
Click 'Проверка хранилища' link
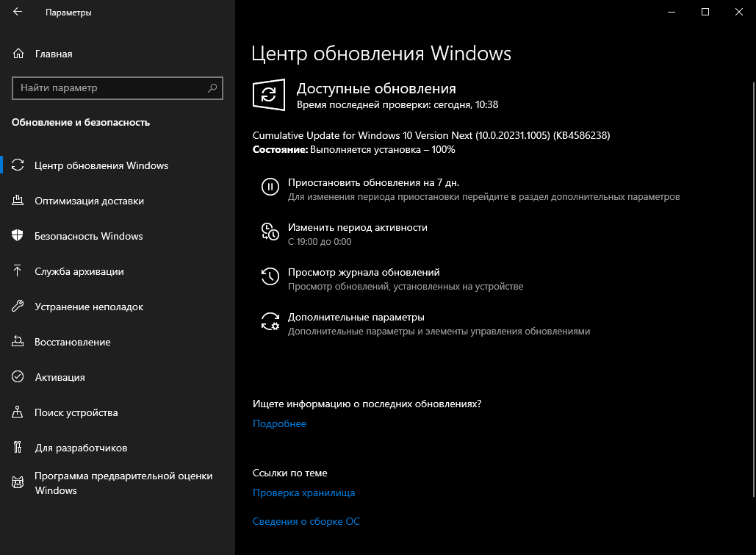(303, 493)
